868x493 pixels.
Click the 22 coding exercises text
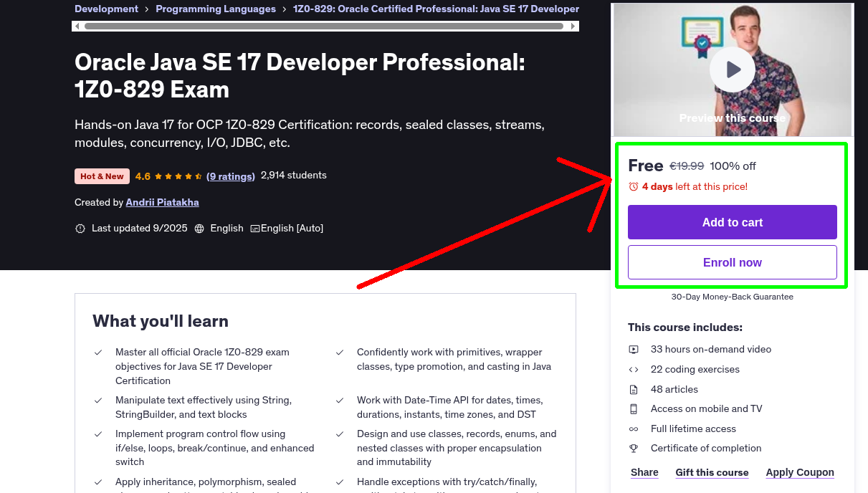(x=695, y=370)
